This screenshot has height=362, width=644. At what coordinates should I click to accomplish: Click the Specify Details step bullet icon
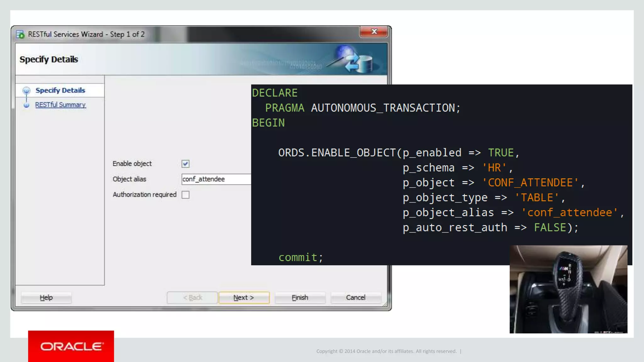pyautogui.click(x=26, y=91)
